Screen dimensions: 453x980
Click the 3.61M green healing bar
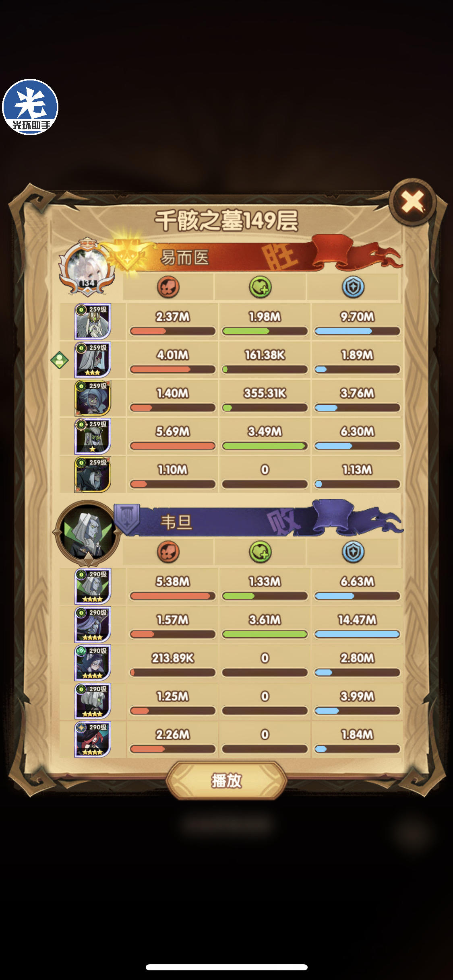[265, 634]
